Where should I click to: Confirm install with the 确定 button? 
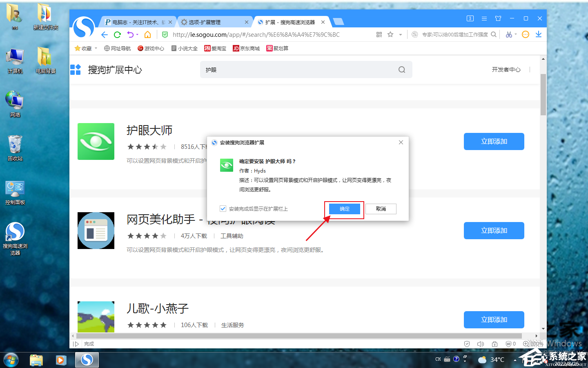coord(344,209)
